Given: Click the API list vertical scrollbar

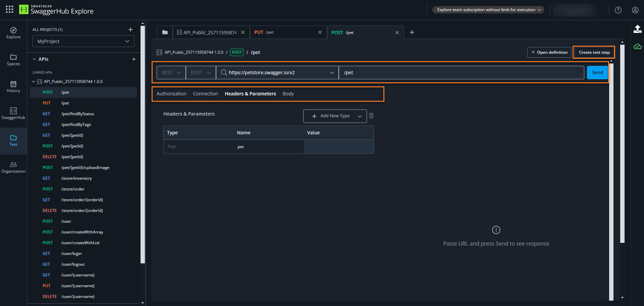Looking at the screenshot, I should (143, 144).
